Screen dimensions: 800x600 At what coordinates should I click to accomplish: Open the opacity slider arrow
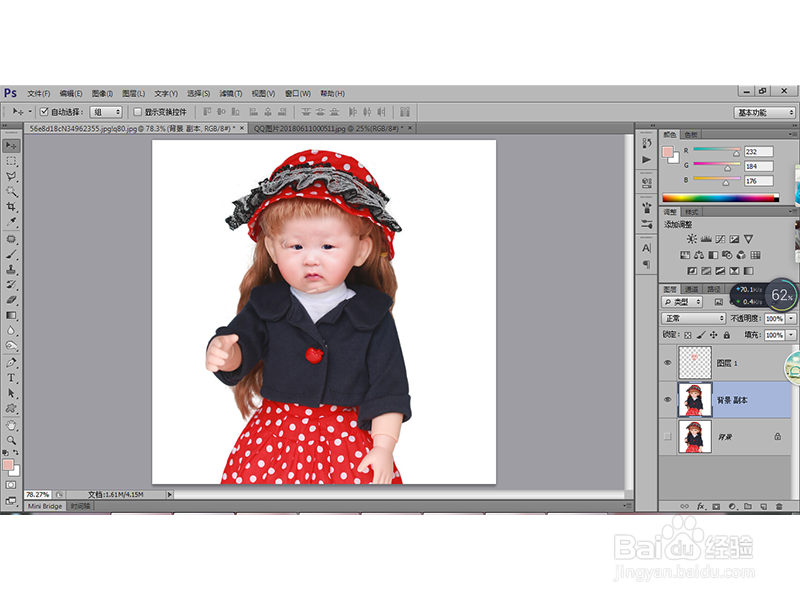click(x=791, y=318)
